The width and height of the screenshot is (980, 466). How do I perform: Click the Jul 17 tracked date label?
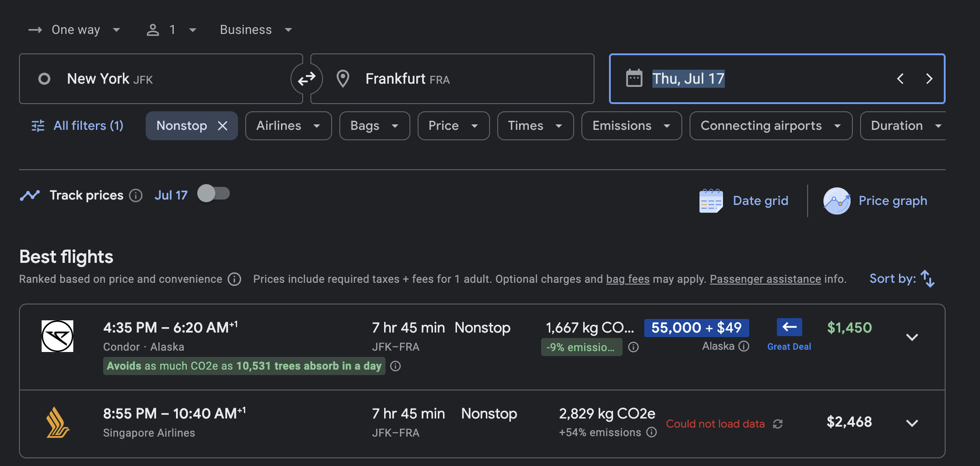(171, 195)
